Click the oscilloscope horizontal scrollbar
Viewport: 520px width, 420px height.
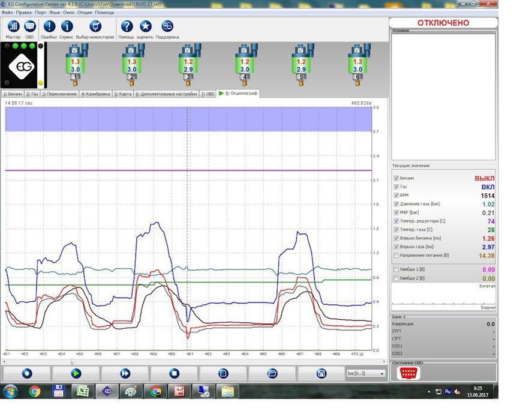click(180, 362)
